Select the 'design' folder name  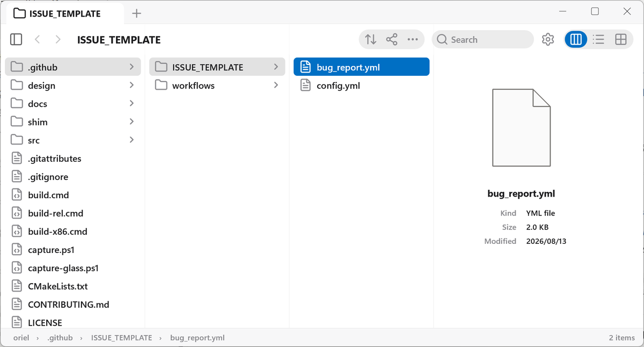coord(42,85)
